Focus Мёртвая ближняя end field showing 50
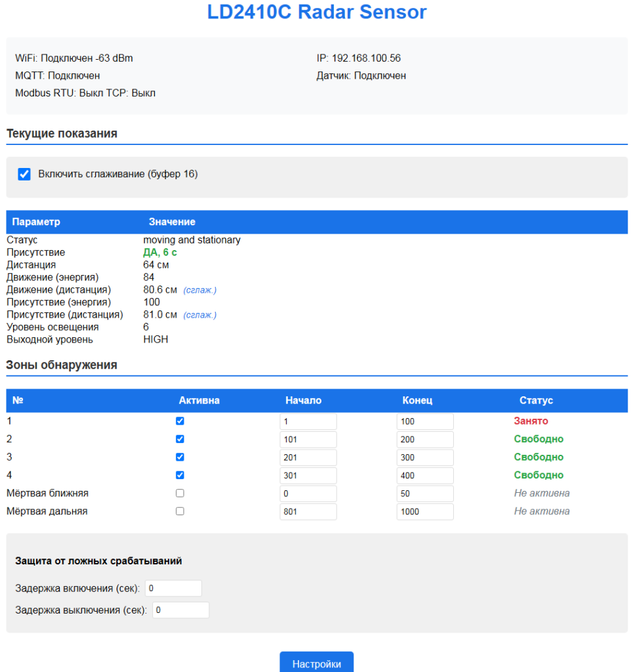The image size is (631, 672). pyautogui.click(x=424, y=493)
